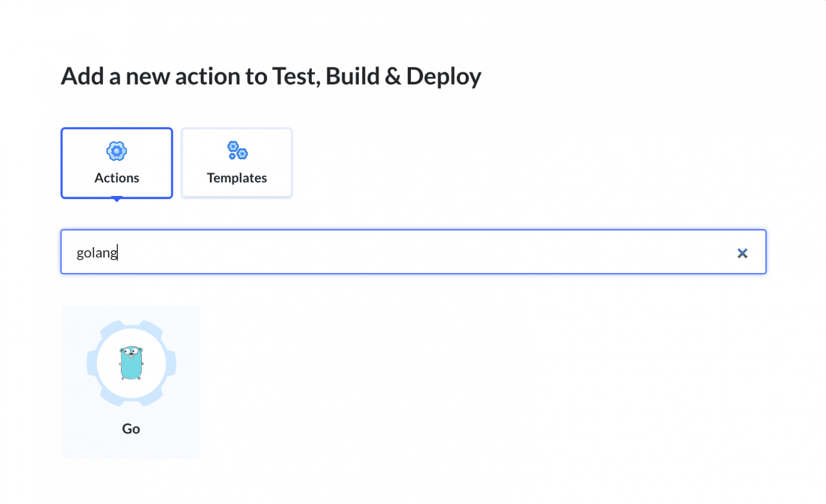Click the "Go" label under the gopher

(131, 429)
